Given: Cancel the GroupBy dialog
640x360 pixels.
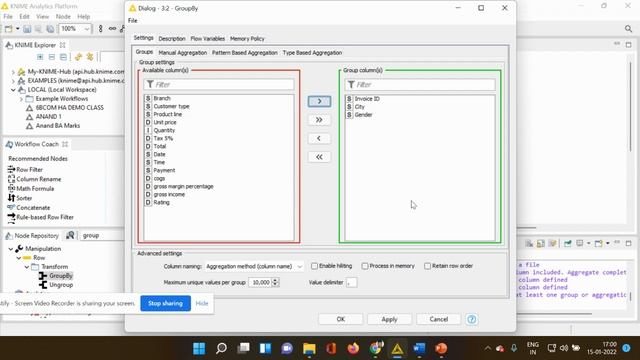Looking at the screenshot, I should pyautogui.click(x=438, y=319).
